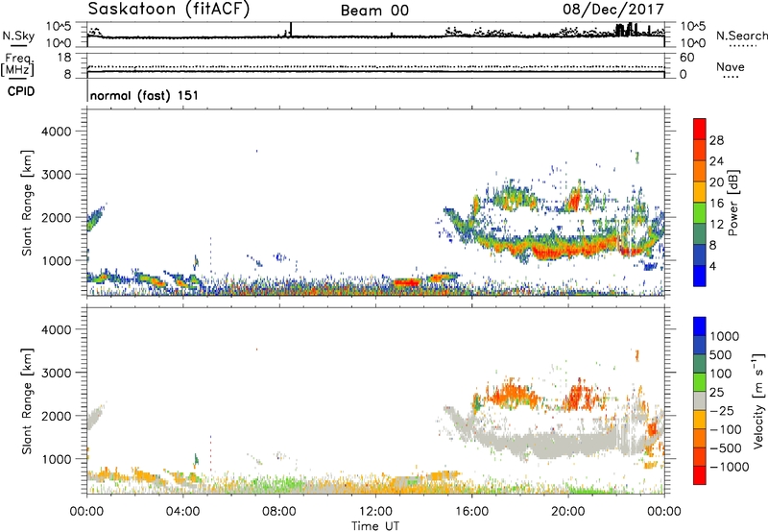
Task: Click the "12:00" time tick label
Action: (x=375, y=512)
